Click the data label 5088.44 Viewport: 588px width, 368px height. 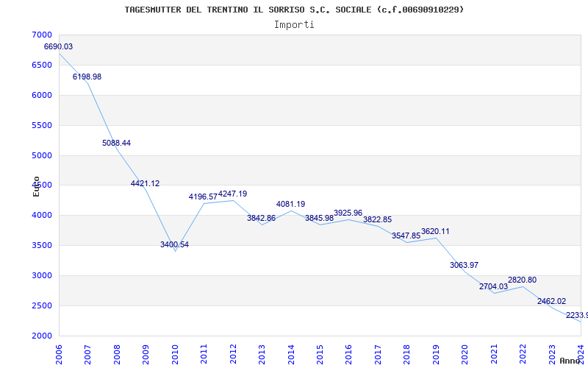(116, 143)
